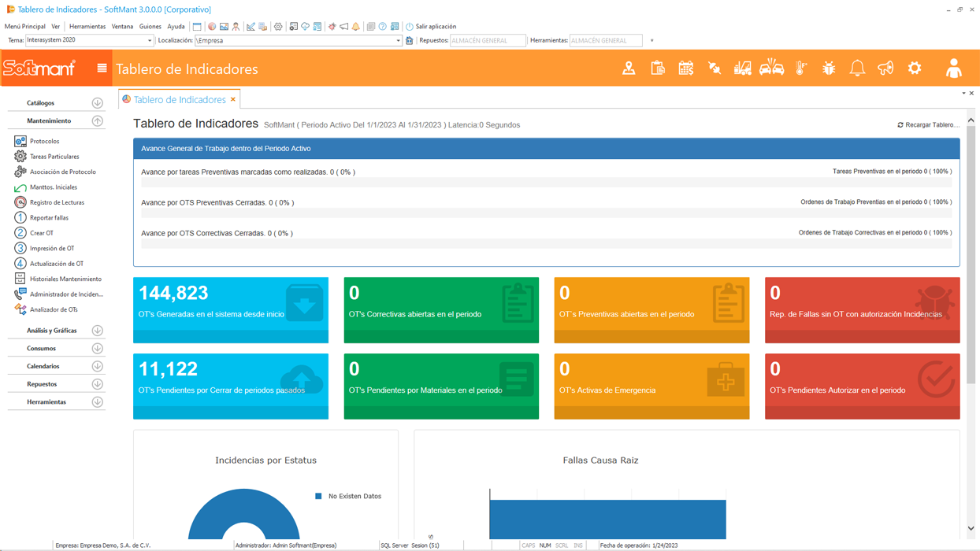Click the map location pin icon
Viewport: 980px width, 551px height.
click(x=629, y=68)
